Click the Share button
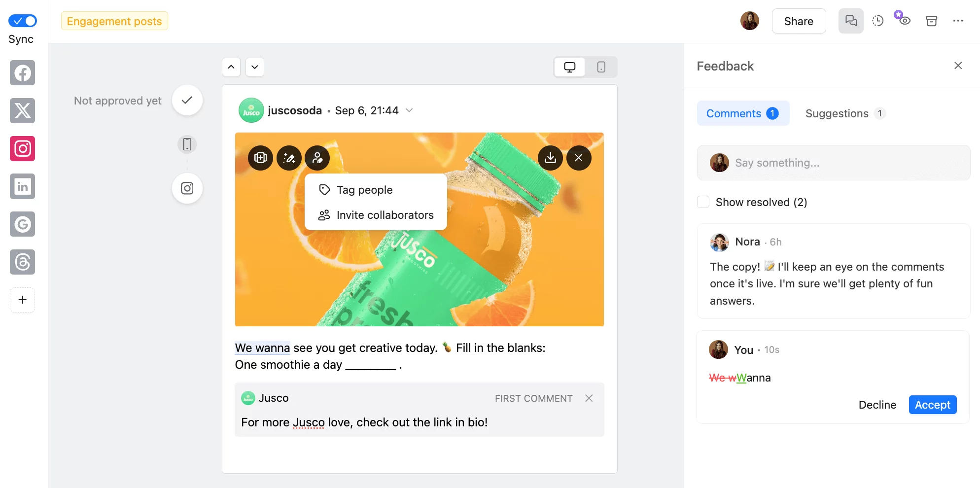This screenshot has height=488, width=980. [798, 21]
